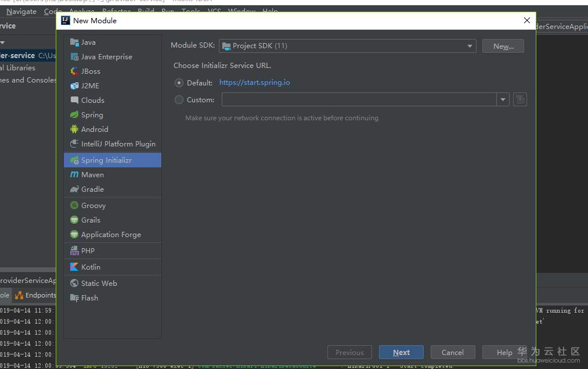Select the Application Forge list entry text
This screenshot has width=588, height=369.
click(x=111, y=235)
